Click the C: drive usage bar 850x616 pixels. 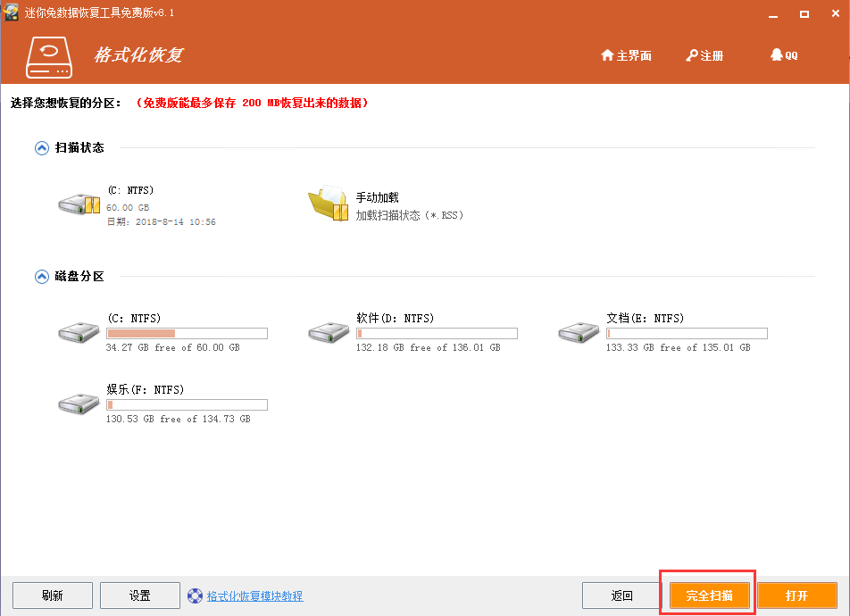click(x=187, y=333)
